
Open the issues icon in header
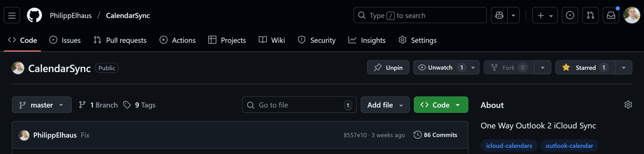pos(570,15)
